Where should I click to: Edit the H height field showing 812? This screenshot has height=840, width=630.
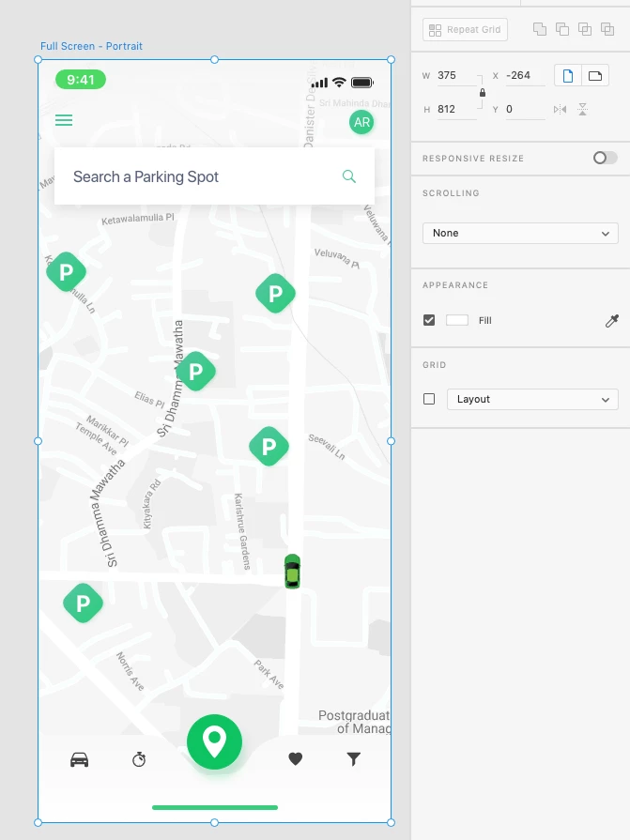tap(456, 109)
